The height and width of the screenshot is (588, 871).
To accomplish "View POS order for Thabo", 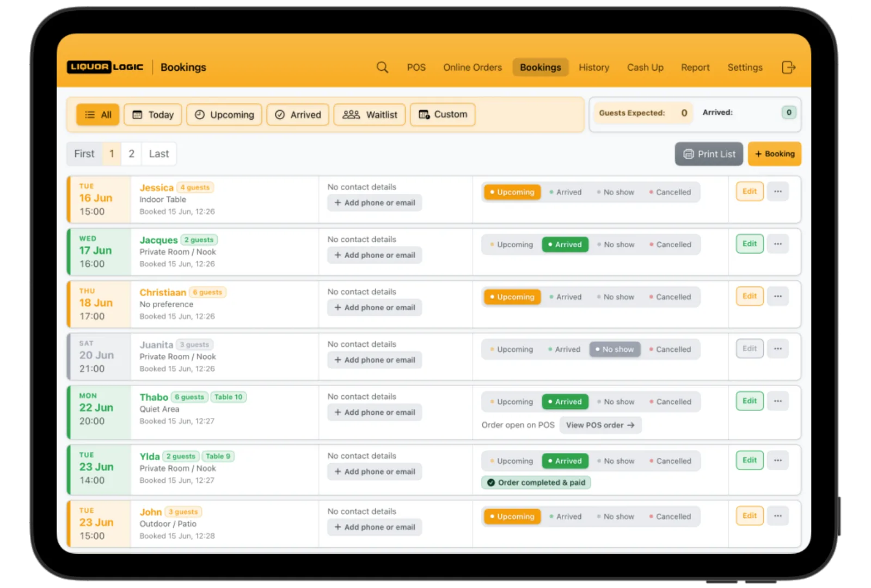I will click(600, 425).
